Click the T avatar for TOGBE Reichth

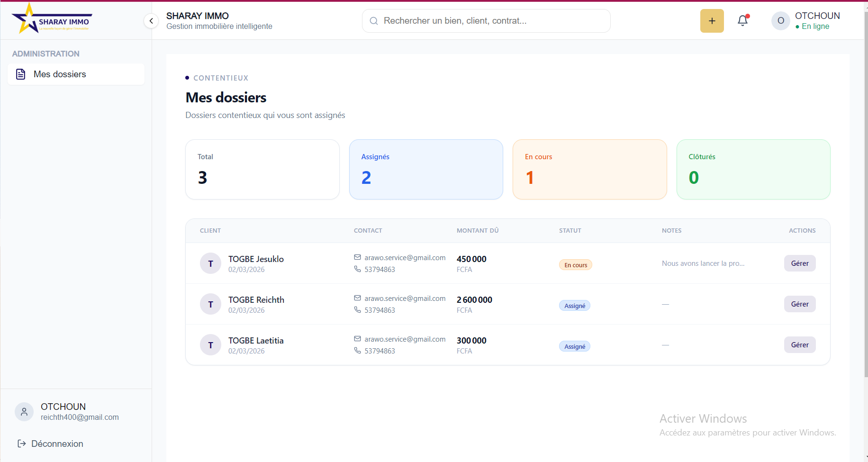(210, 304)
